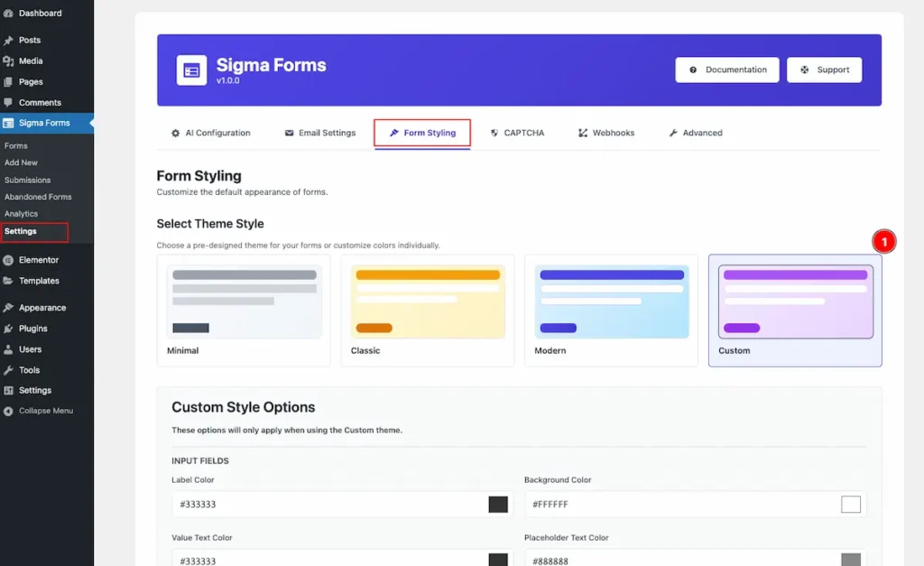The width and height of the screenshot is (924, 566).
Task: Click the Elementor icon in the sidebar
Action: [x=8, y=260]
